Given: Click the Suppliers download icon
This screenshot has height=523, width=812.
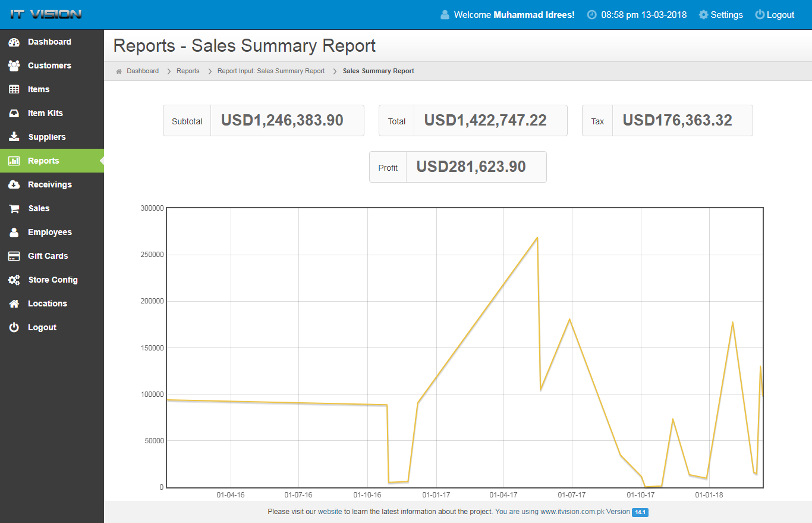Looking at the screenshot, I should coord(14,137).
